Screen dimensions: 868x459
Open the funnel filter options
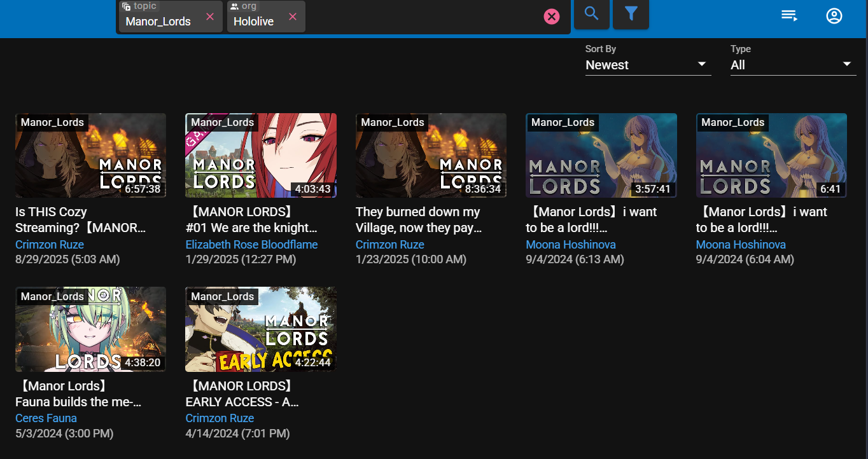631,13
